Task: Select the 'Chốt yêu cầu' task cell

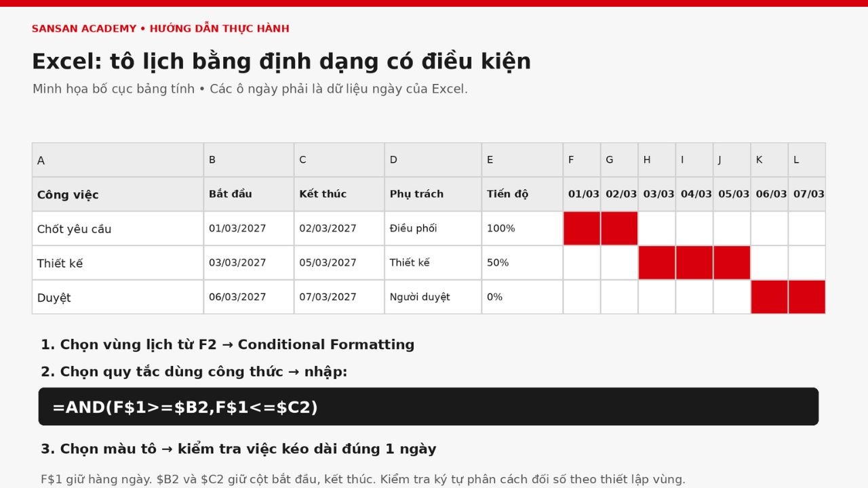Action: click(x=118, y=228)
